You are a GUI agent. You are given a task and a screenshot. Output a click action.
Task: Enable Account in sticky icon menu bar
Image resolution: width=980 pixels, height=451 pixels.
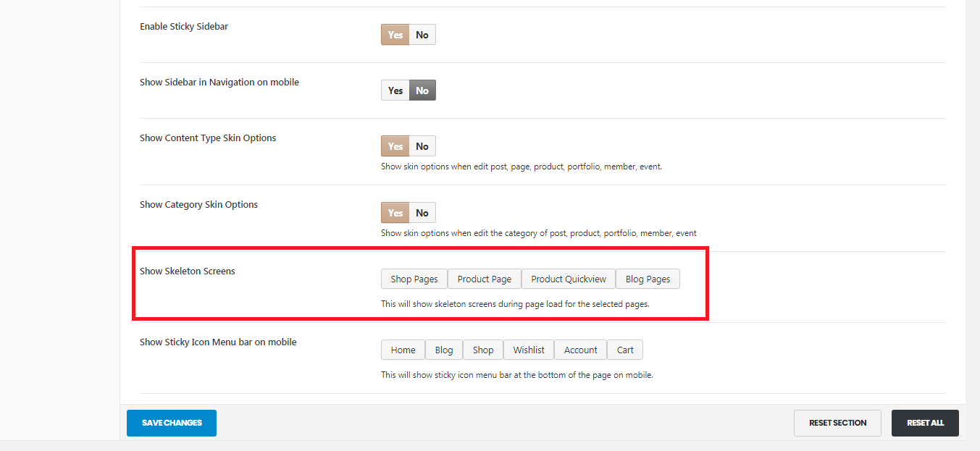(x=581, y=350)
